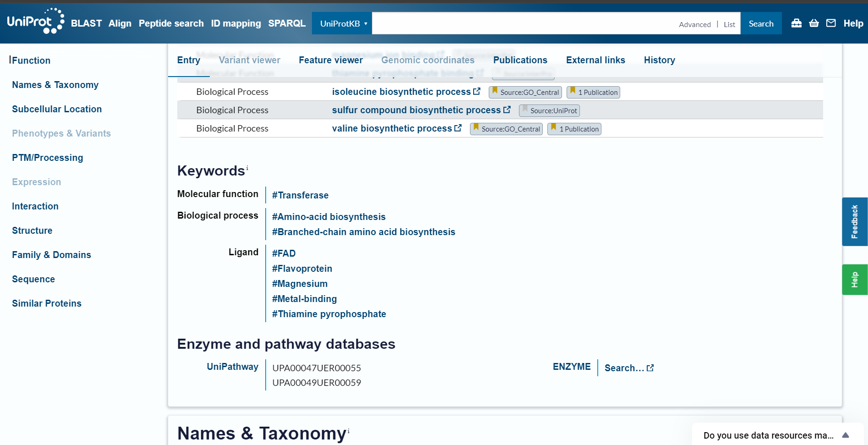Switch to the Feature viewer tab
This screenshot has height=445, width=868.
tap(331, 60)
